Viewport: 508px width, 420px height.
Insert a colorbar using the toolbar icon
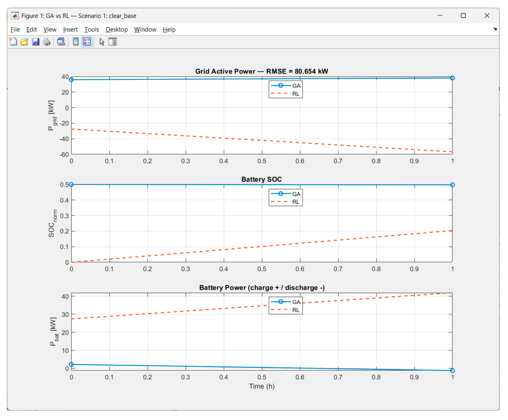[76, 42]
